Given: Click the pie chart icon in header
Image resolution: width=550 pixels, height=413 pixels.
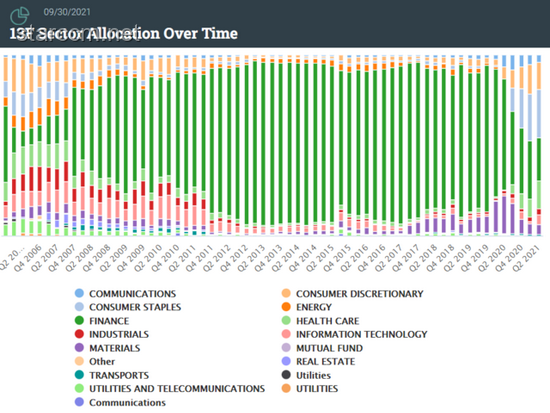Looking at the screenshot, I should point(20,16).
